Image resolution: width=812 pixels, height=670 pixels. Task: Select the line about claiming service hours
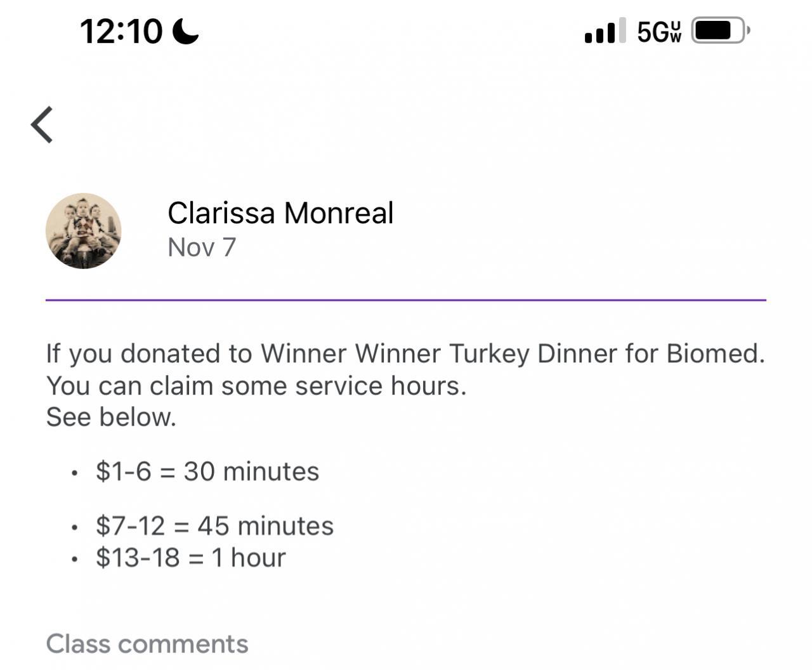click(256, 386)
